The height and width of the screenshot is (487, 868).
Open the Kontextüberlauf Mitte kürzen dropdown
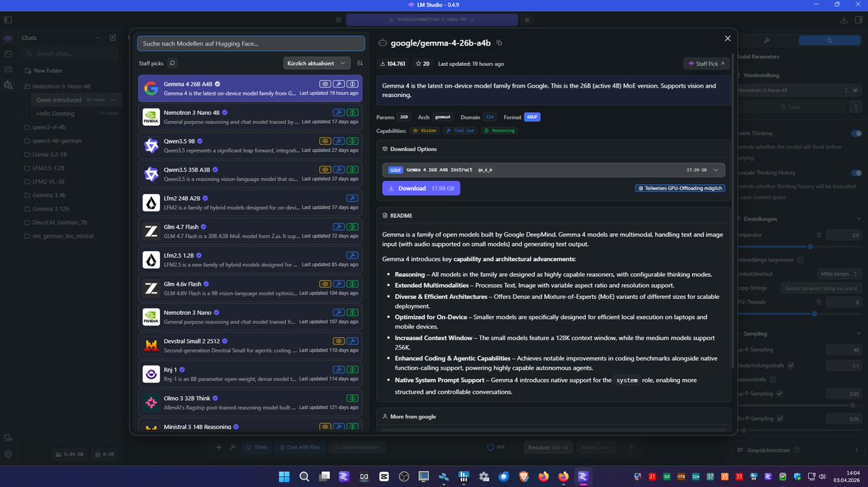click(839, 274)
